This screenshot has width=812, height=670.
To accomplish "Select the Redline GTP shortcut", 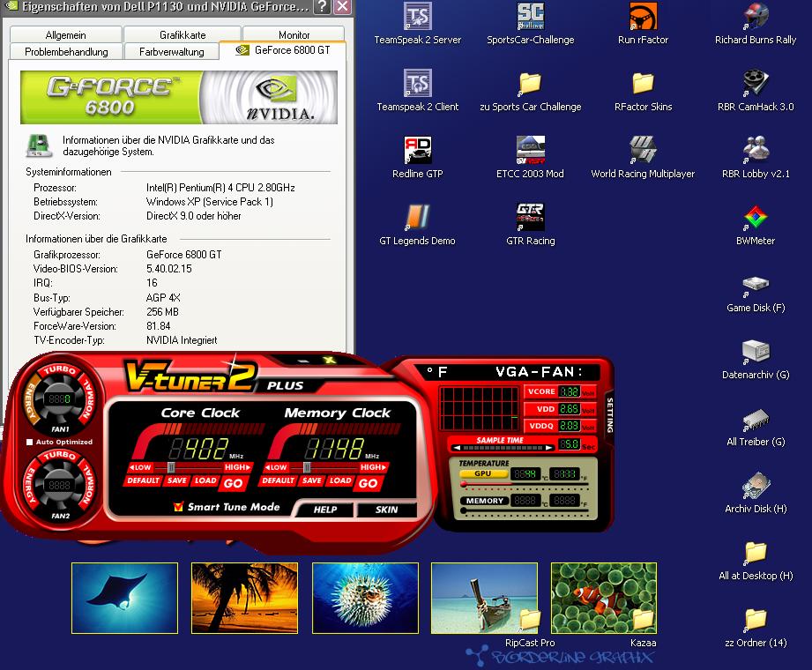I will pos(417,150).
